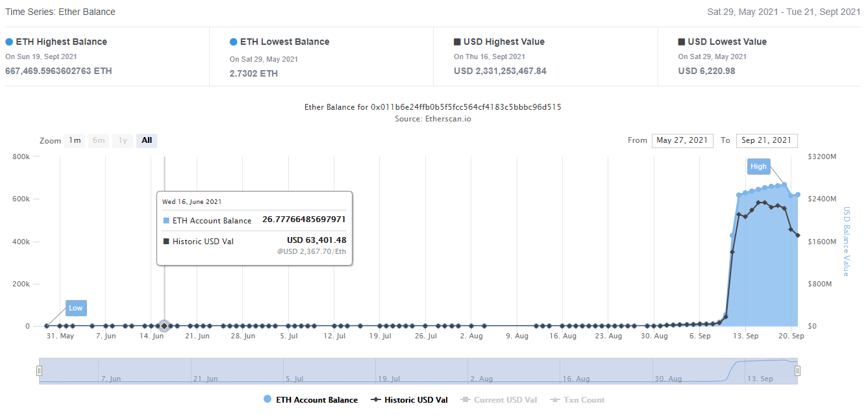The image size is (868, 415).
Task: Enable Txn Count series in legend
Action: (577, 400)
